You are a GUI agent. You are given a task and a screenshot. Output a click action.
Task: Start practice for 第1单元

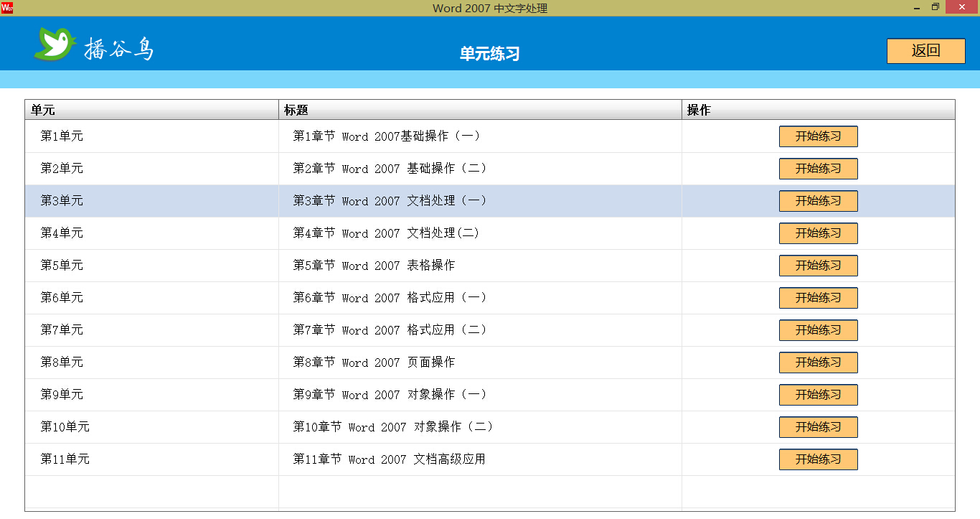[818, 136]
